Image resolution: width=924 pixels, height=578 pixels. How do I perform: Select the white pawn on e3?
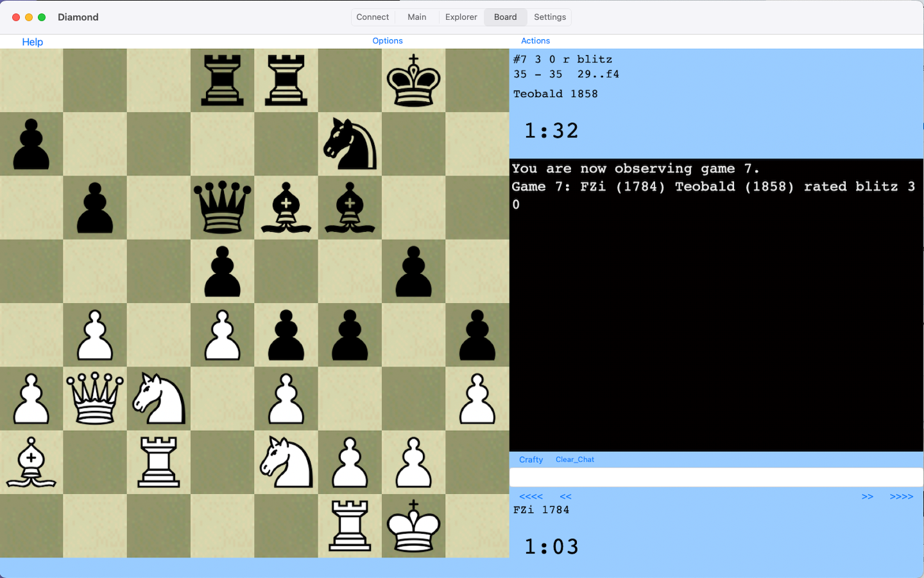tap(286, 398)
